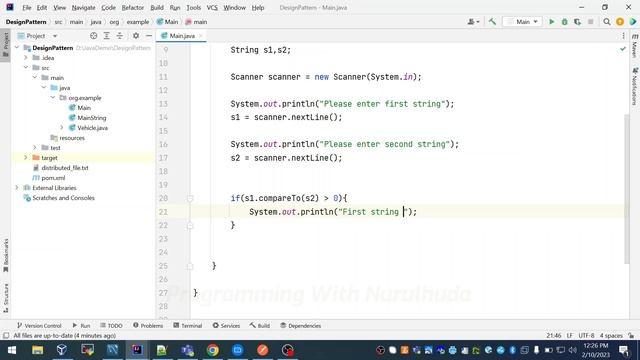Open Search Everywhere magnifier
This screenshot has width=640, height=360.
[607, 22]
